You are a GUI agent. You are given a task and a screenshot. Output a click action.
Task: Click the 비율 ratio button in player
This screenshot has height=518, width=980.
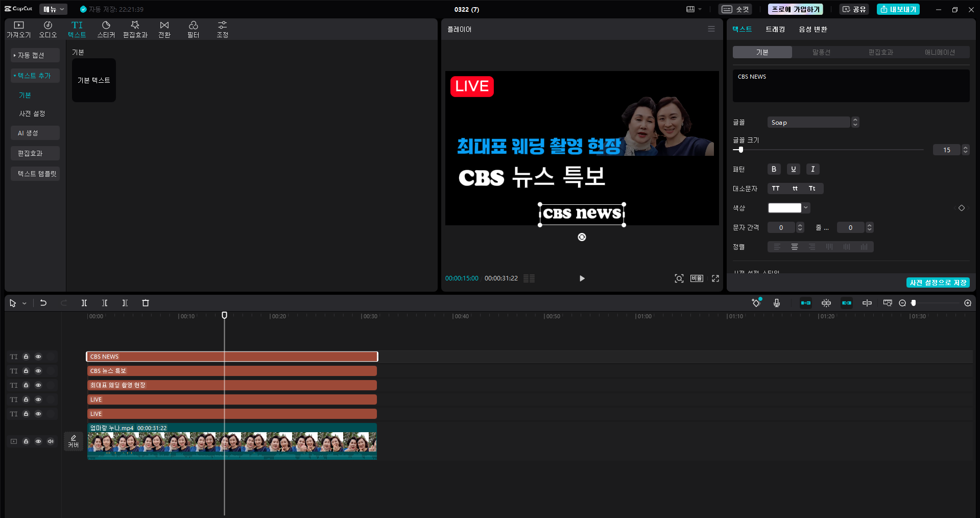[697, 278]
